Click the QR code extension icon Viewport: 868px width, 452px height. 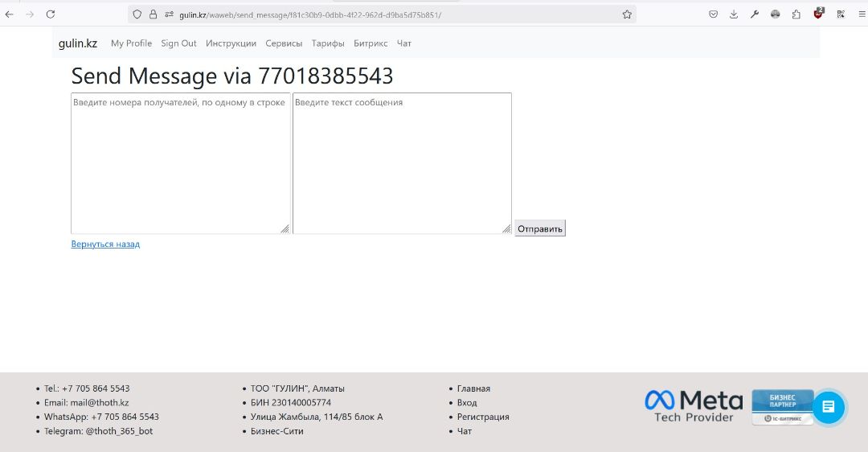click(x=841, y=14)
